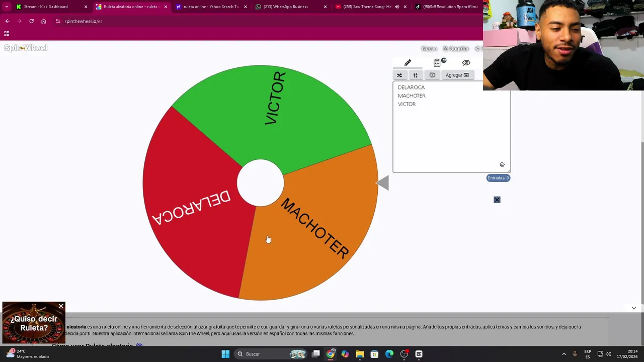Open Task View on the taskbar

(x=316, y=354)
